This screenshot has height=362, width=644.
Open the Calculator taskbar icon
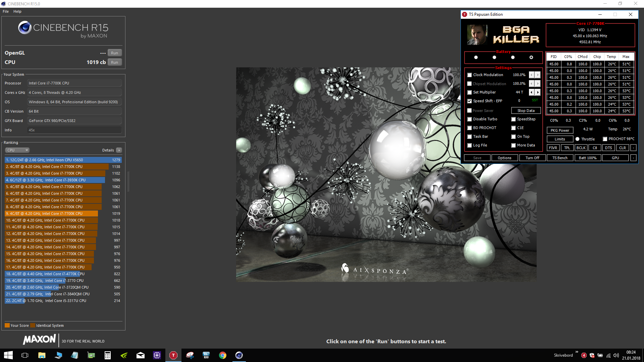click(x=107, y=355)
